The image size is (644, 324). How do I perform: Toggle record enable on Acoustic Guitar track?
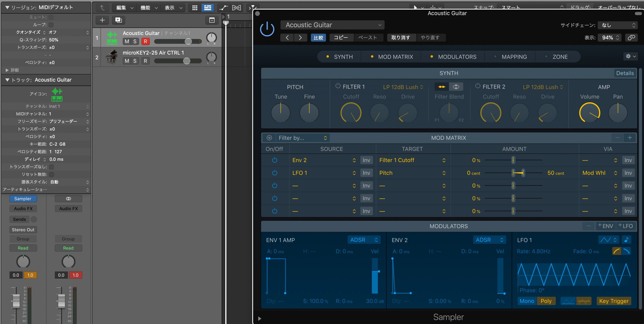point(145,41)
